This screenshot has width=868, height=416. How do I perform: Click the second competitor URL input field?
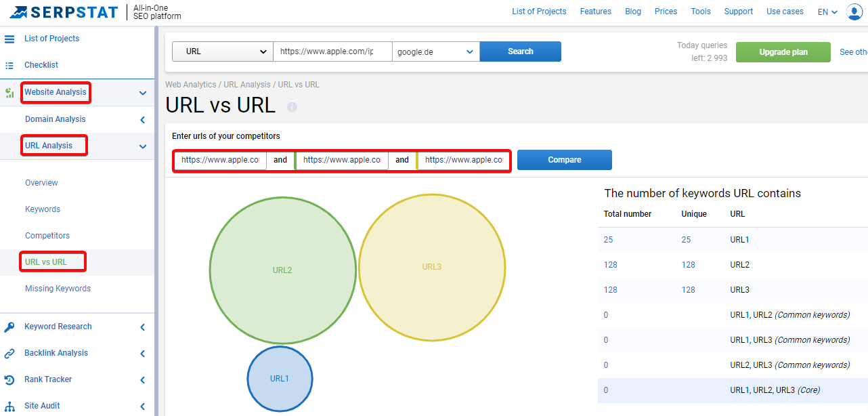(342, 160)
